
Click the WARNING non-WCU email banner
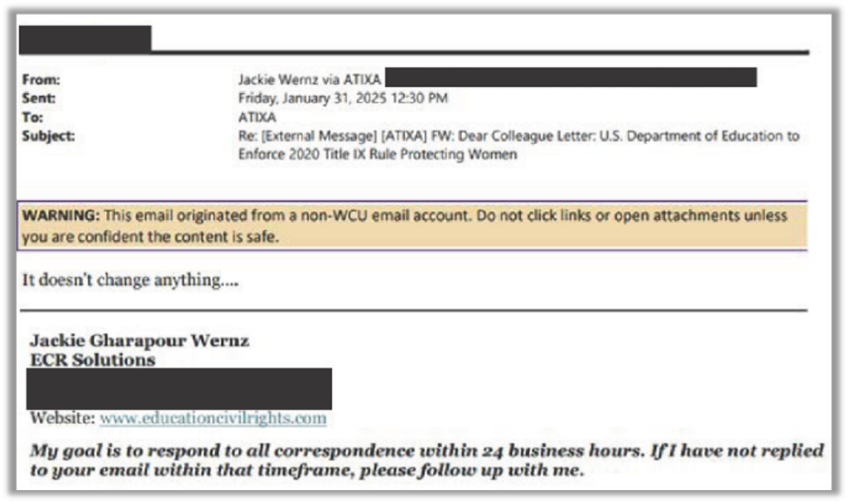412,226
